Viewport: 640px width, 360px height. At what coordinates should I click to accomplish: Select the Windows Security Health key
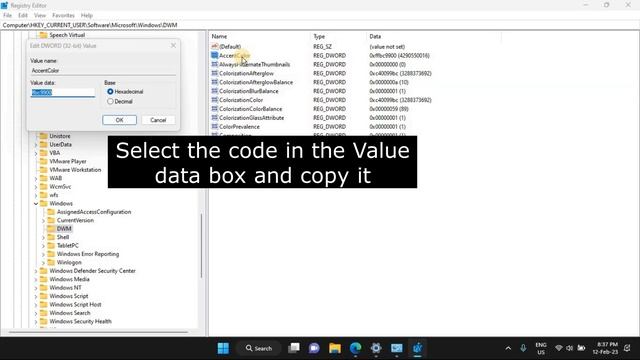pos(80,322)
